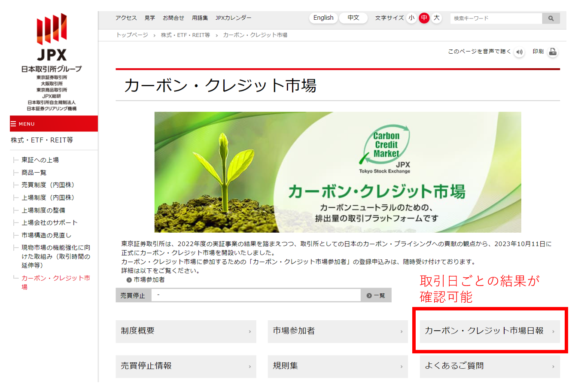Click the 市場参加者 arrow bullet link
The image size is (575, 392).
tap(146, 280)
